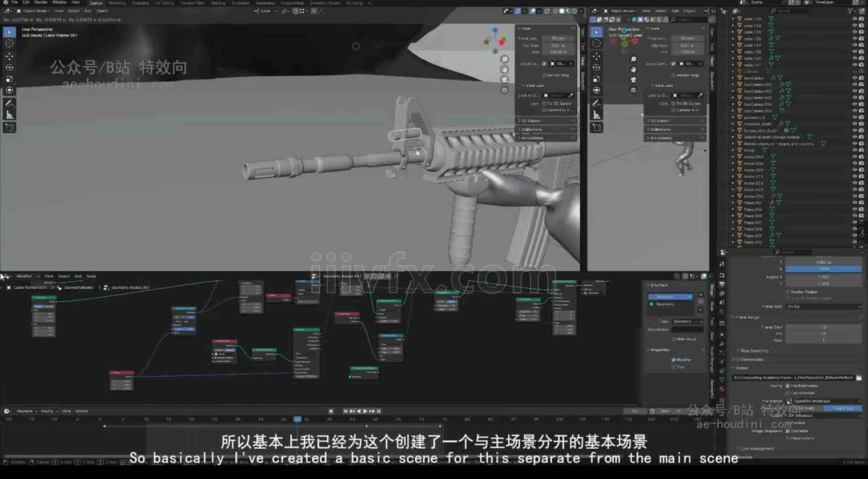Open the Render menu in top bar

tap(41, 3)
